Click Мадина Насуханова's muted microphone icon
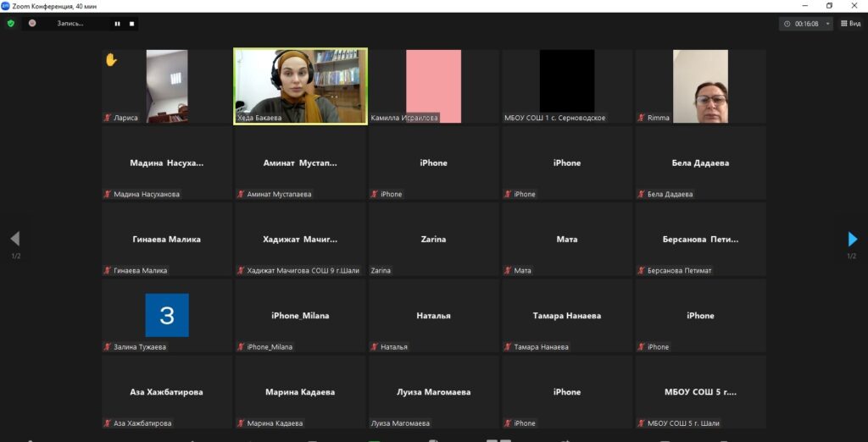Screen dimensions: 868x442 (x=108, y=194)
